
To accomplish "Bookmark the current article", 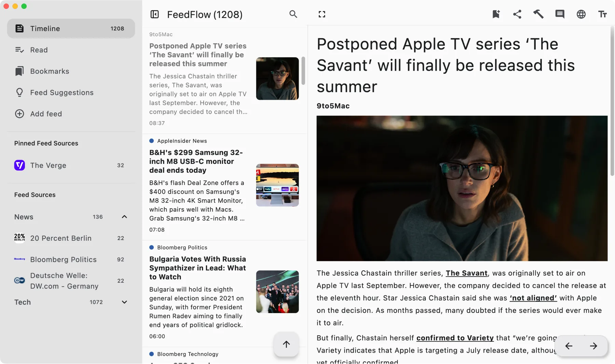I will 496,14.
